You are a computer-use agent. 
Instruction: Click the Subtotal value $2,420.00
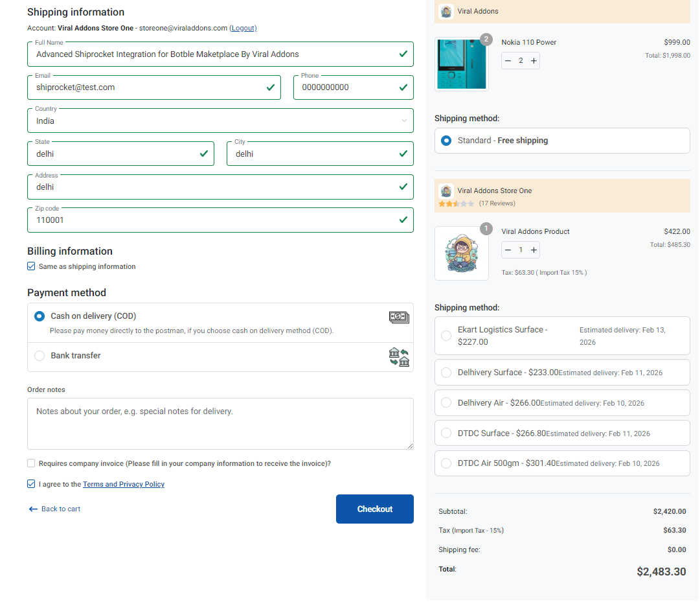pos(670,512)
